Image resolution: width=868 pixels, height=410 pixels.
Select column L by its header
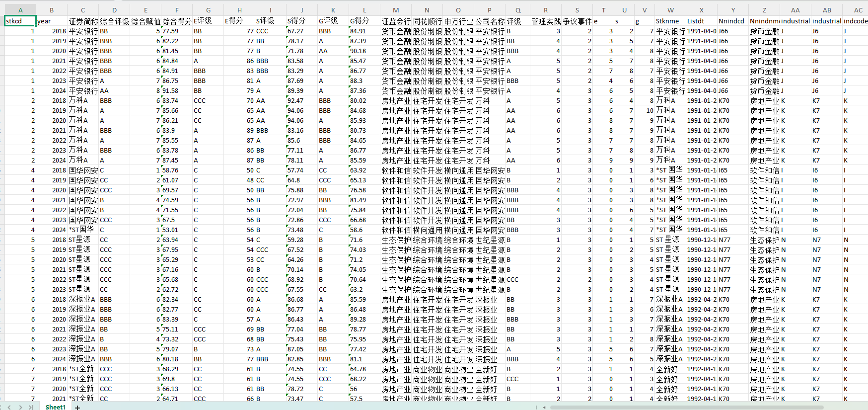[x=364, y=10]
